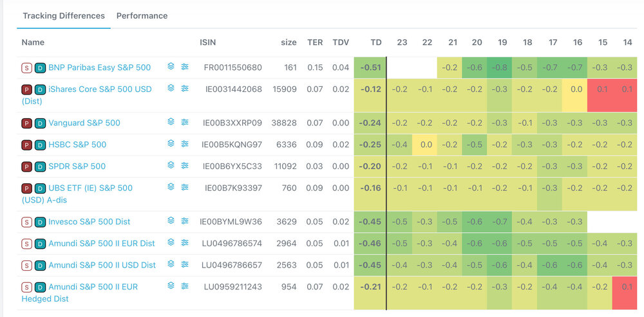The width and height of the screenshot is (644, 317).
Task: Sort by the TER column header
Action: coord(315,42)
